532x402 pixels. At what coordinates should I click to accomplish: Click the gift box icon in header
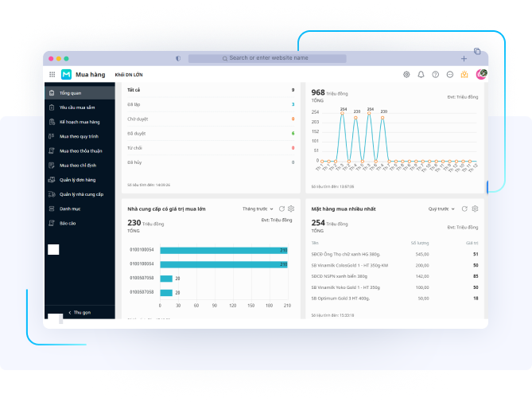464,74
